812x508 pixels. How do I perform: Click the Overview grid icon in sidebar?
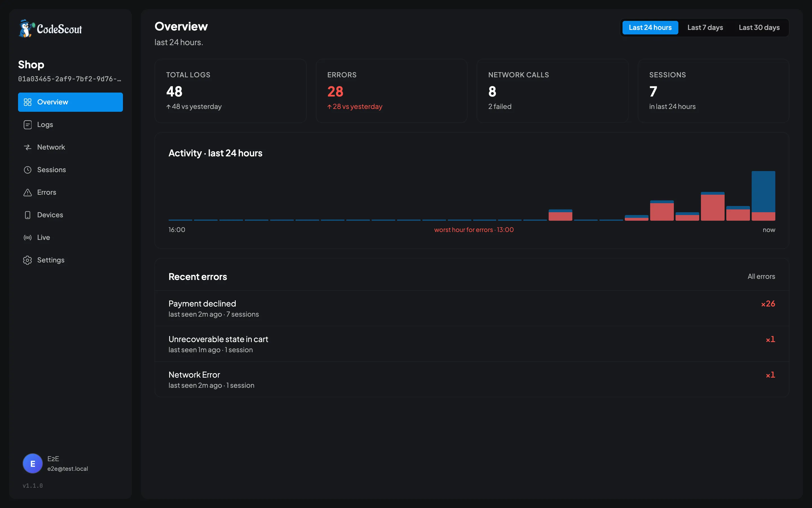(28, 102)
